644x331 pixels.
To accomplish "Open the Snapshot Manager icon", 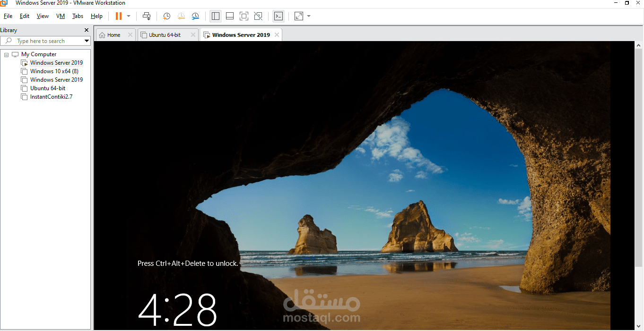I will (x=195, y=16).
